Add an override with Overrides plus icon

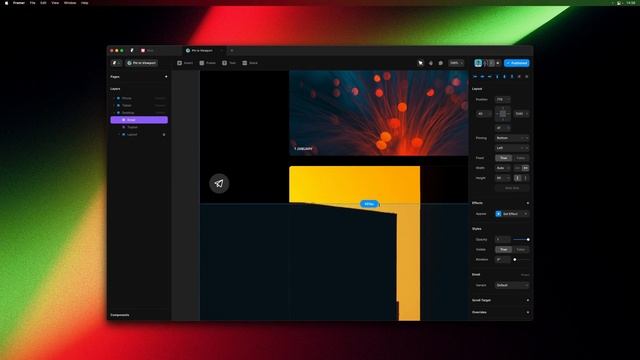[527, 312]
